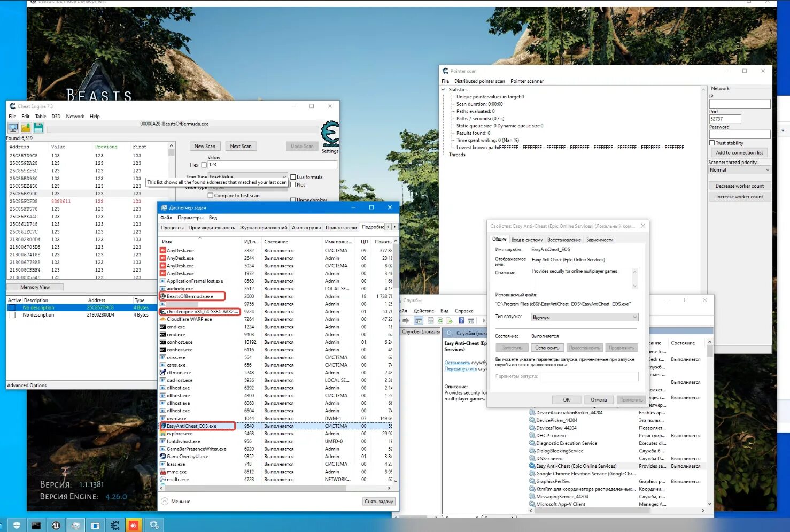Switch to Unreal Engine game in taskbar
This screenshot has height=532, width=790.
pos(56,526)
